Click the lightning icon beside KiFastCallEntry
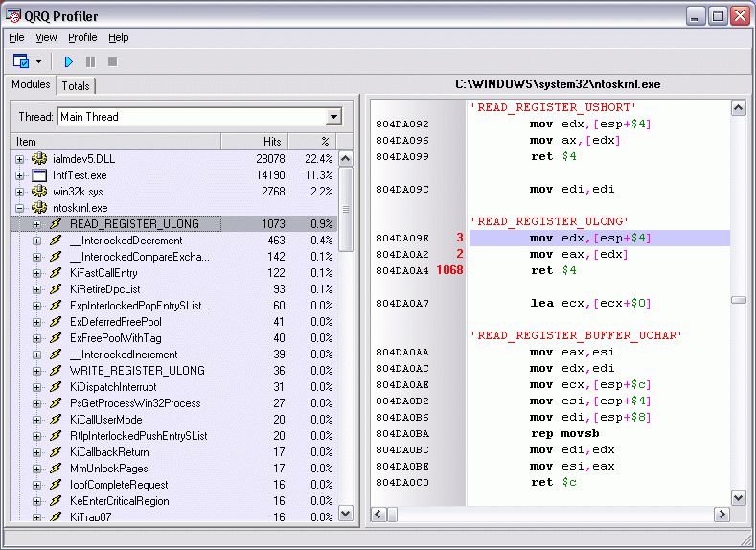This screenshot has width=756, height=550. tap(56, 273)
